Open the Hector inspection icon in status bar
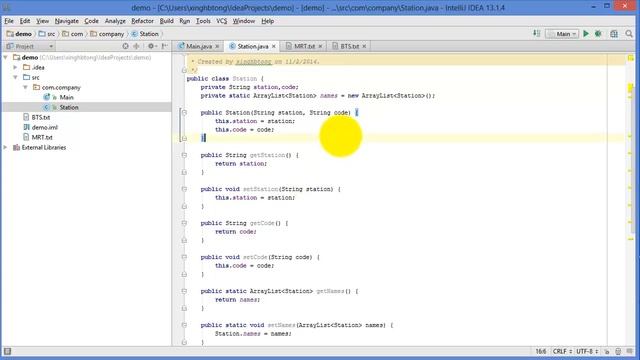640x360 pixels. (618, 351)
